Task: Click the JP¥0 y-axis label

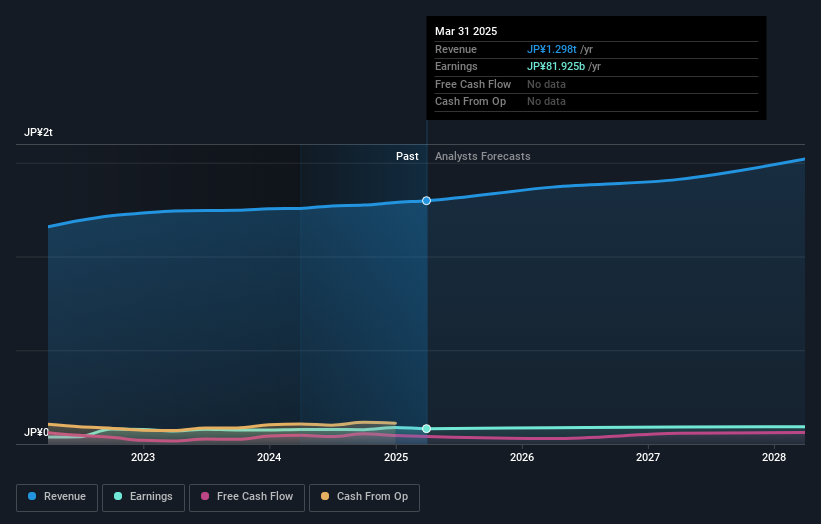Action: pyautogui.click(x=36, y=432)
